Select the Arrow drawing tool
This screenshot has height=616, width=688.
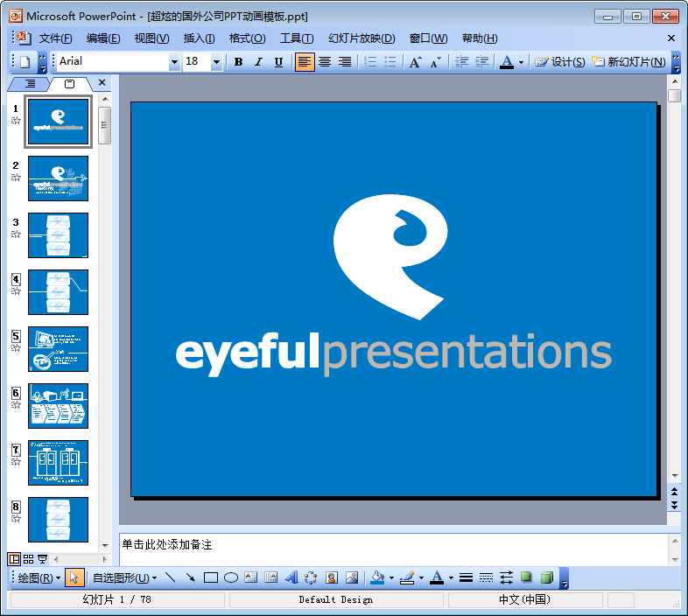pos(191,577)
